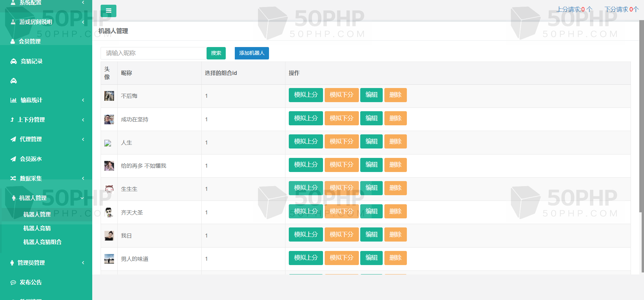This screenshot has width=644, height=300.
Task: Click the avatar thumbnail of 成功在坚持
Action: coord(109,119)
